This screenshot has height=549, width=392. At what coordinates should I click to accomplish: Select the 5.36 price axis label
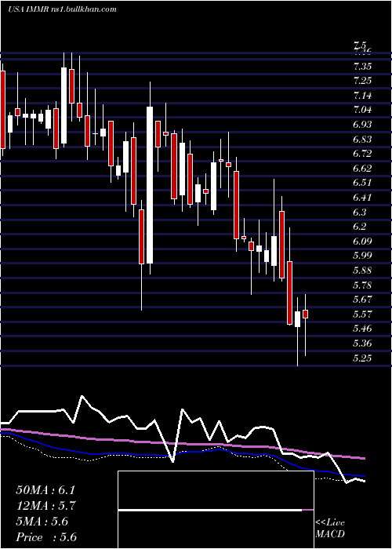coord(362,344)
